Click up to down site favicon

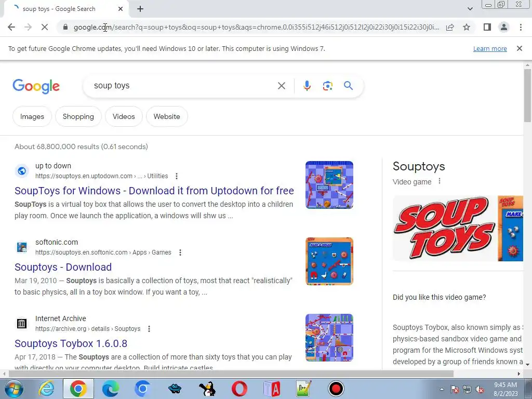point(22,170)
